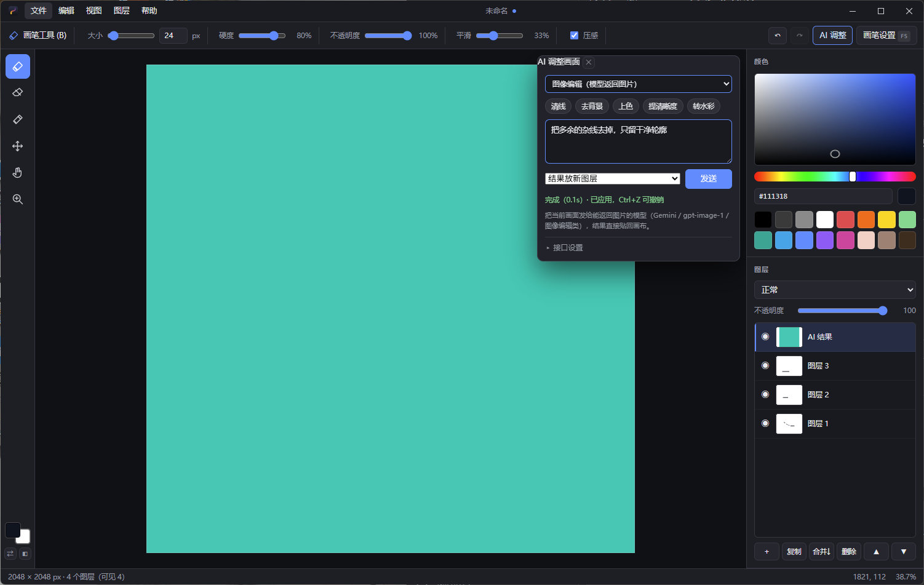Pick the yellow color swatch
The image size is (924, 585).
(x=886, y=220)
